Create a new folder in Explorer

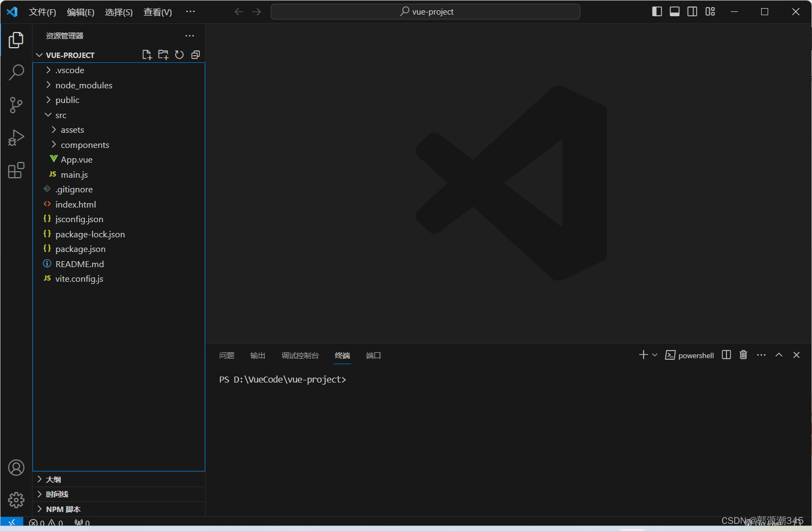163,54
